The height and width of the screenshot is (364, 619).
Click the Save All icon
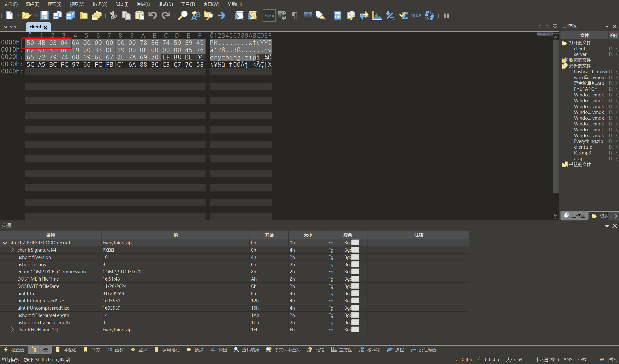[x=71, y=15]
